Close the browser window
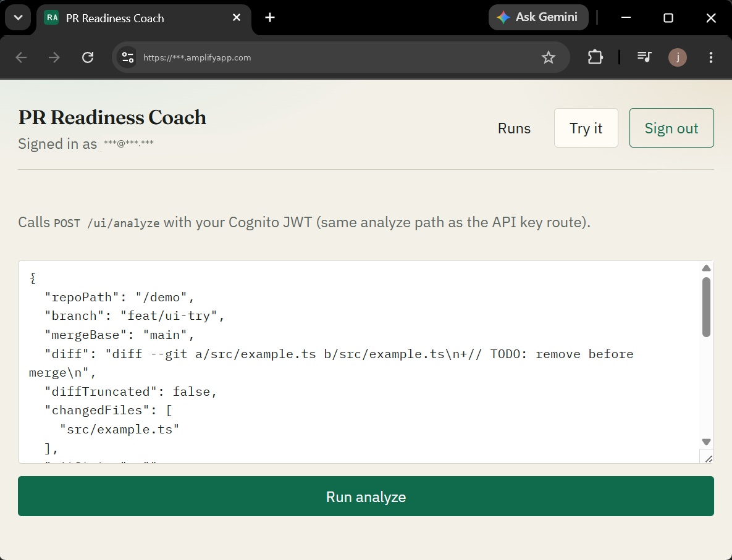The image size is (732, 560). coord(710,18)
